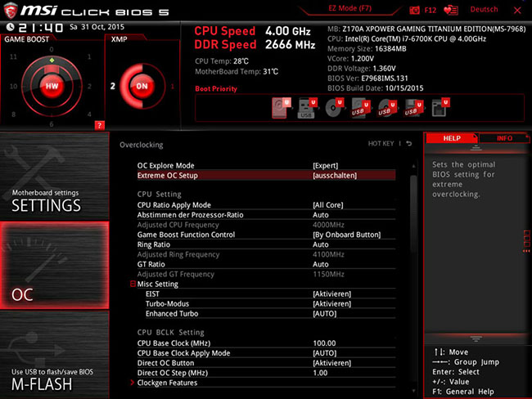Viewport: 532px width, 399px height.
Task: Click the Overclocking page heading
Action: [141, 145]
